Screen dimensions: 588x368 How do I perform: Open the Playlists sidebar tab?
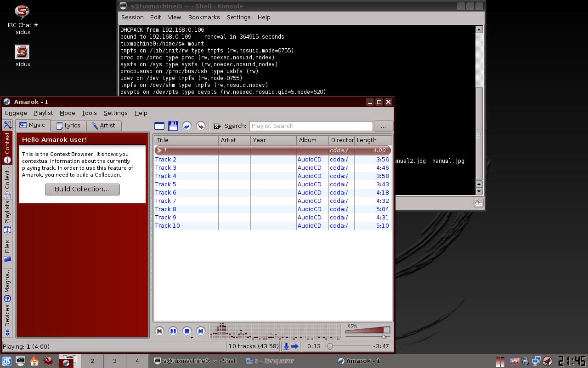click(x=7, y=217)
